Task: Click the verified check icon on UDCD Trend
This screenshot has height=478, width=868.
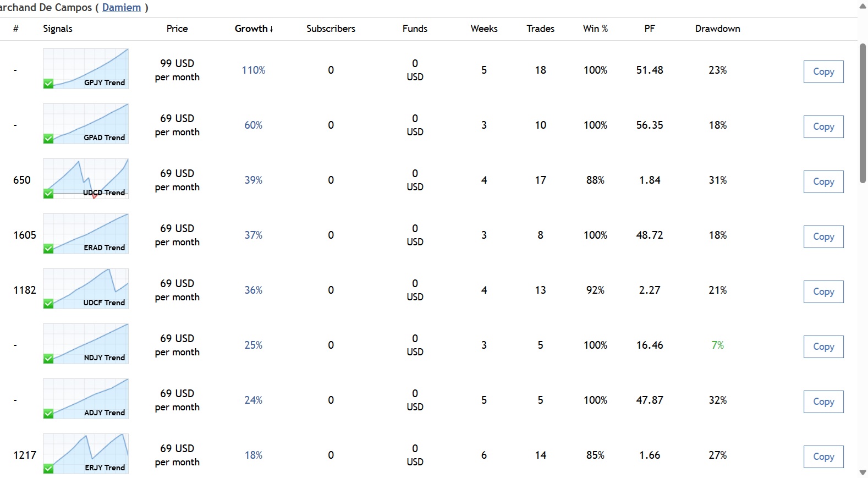Action: pos(48,194)
